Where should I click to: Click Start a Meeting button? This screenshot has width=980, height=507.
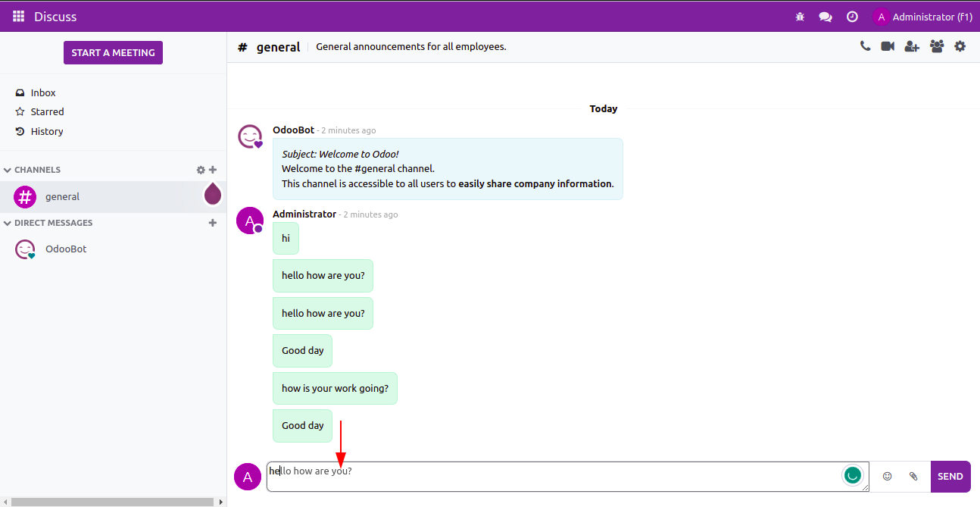(113, 52)
